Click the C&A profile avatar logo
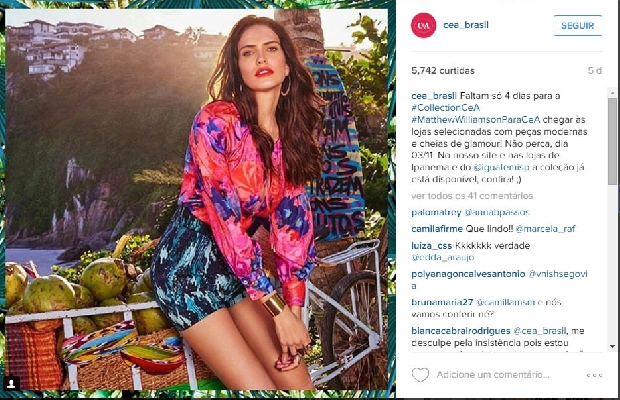Image resolution: width=620 pixels, height=400 pixels. (423, 25)
